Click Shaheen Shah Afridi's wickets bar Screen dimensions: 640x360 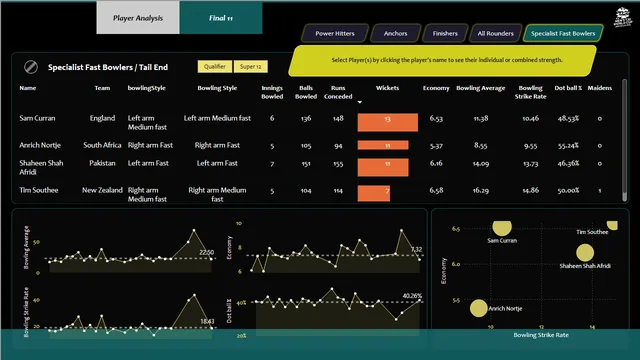383,167
